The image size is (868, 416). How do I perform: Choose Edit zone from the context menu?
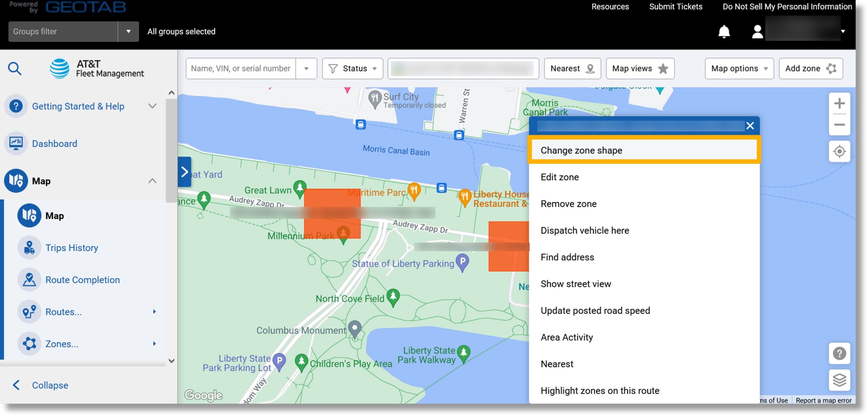tap(644, 177)
